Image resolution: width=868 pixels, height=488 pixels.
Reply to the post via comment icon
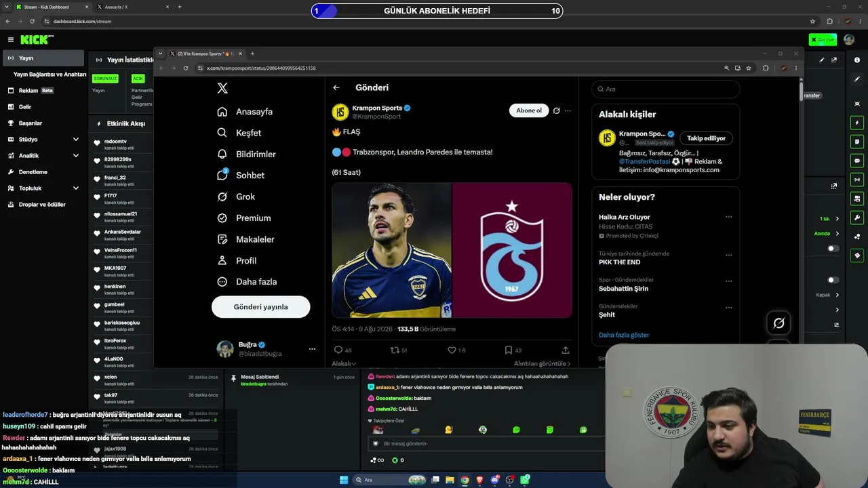point(338,350)
